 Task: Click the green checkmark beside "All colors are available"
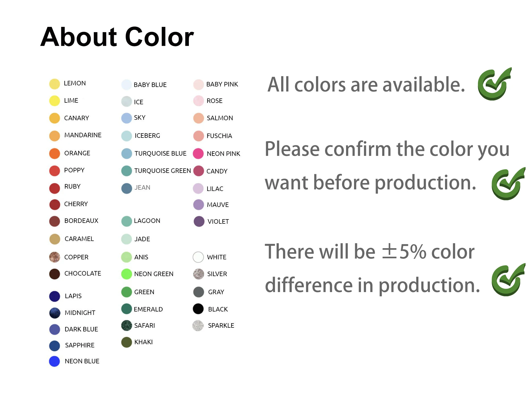point(494,85)
